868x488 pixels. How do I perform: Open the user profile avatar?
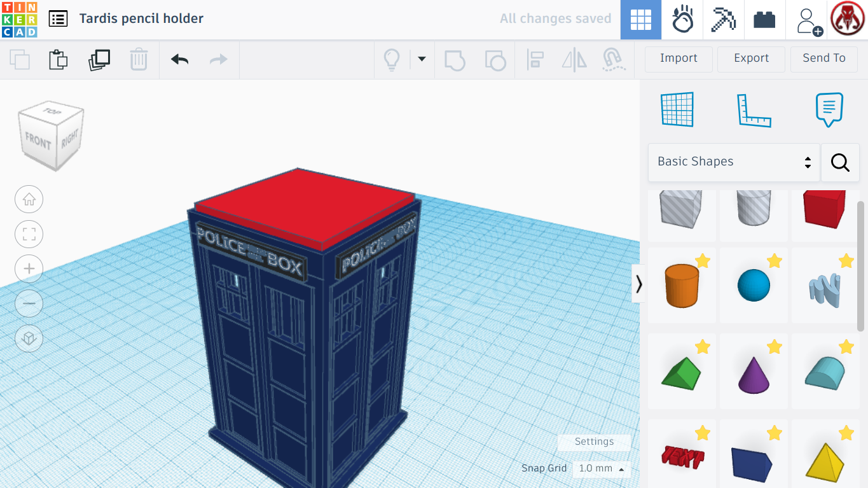(x=848, y=19)
